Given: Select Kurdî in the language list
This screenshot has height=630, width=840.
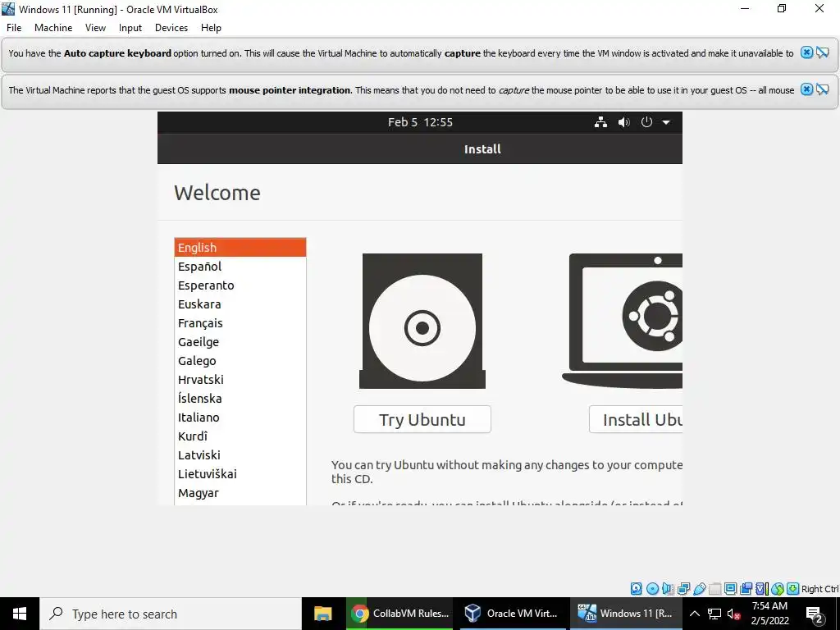Looking at the screenshot, I should point(240,436).
